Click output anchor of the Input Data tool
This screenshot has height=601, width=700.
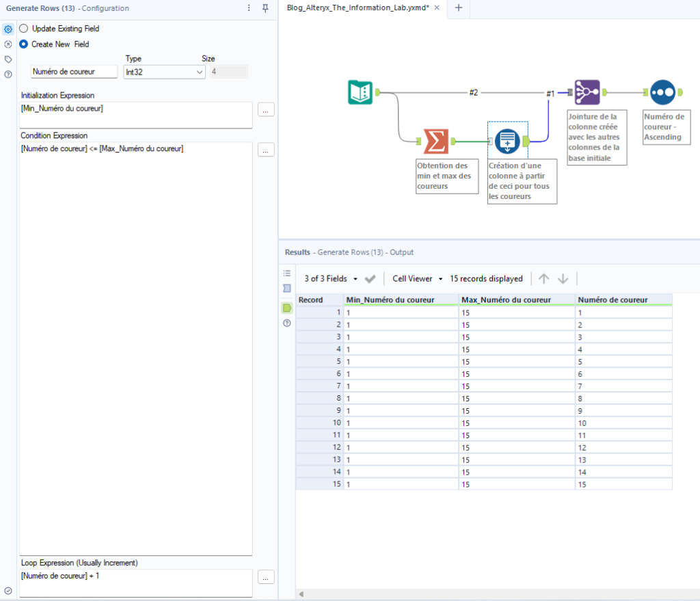pos(377,92)
